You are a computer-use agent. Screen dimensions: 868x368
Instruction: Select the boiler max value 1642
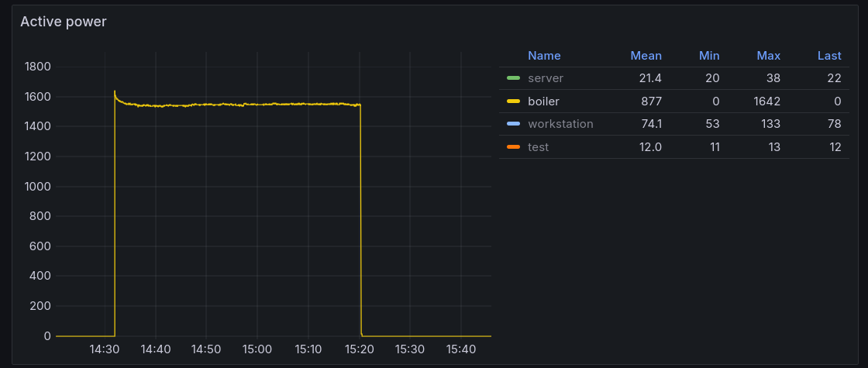click(768, 101)
